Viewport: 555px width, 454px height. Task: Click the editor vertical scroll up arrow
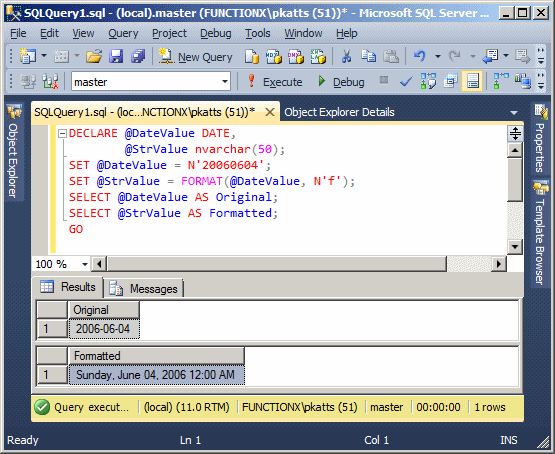pos(515,150)
